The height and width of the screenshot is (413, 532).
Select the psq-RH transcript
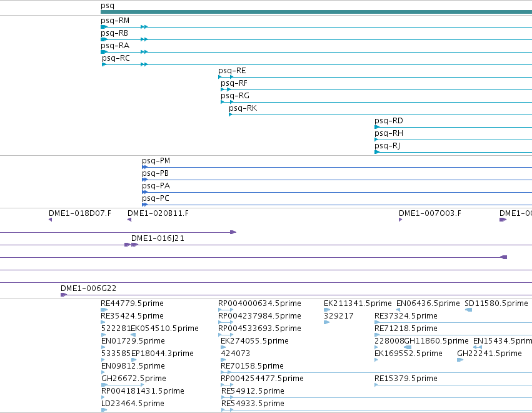453,140
